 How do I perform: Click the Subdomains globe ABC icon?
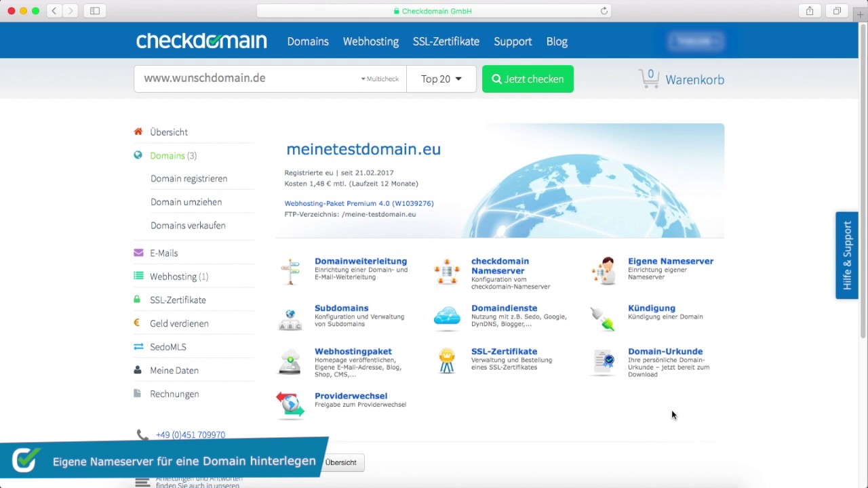pos(290,319)
